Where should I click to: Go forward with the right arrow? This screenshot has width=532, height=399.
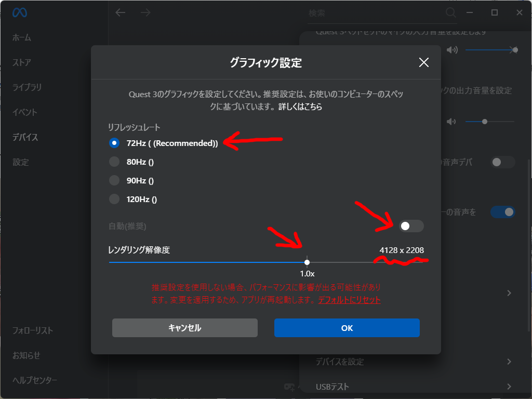(x=145, y=13)
